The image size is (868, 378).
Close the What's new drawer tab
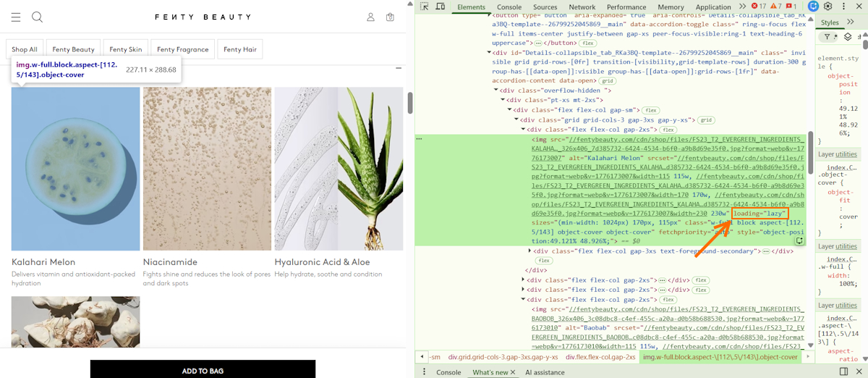pos(513,372)
